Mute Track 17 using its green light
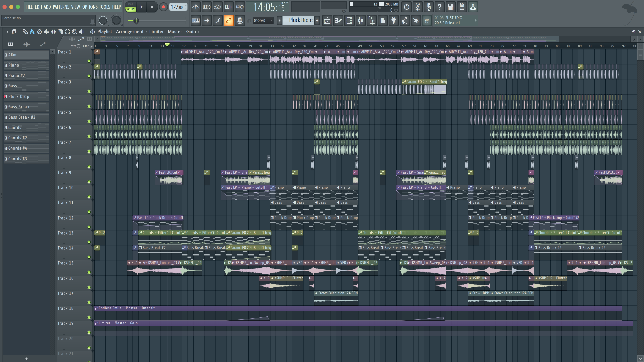Viewport: 644px width, 362px height. click(x=89, y=302)
